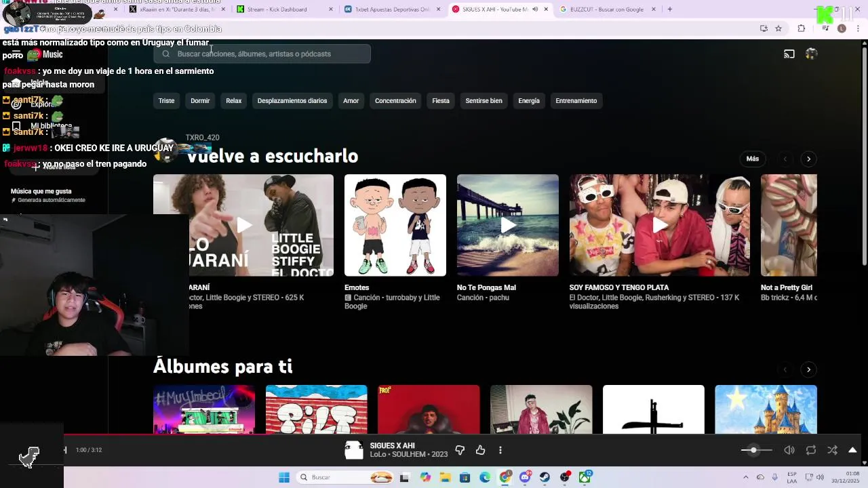868x488 pixels.
Task: Open the browser media control icon
Action: pyautogui.click(x=825, y=28)
